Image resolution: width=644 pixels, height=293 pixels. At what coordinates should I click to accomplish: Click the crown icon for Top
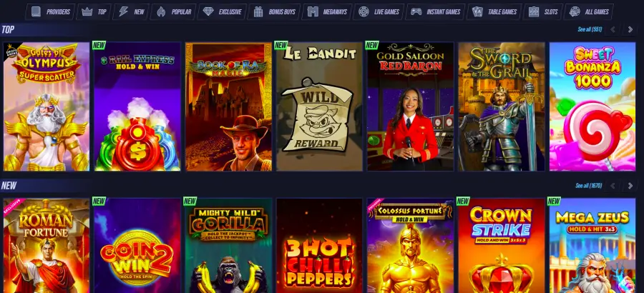tap(87, 12)
